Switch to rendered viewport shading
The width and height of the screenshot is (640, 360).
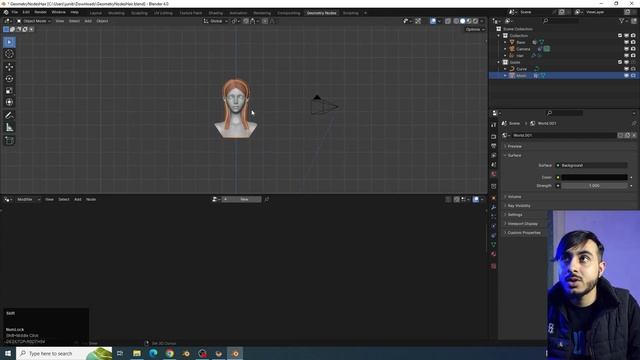pyautogui.click(x=476, y=21)
